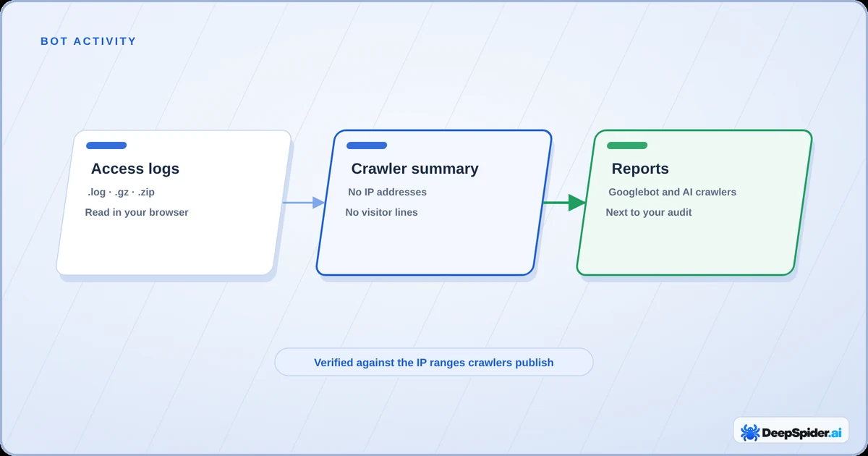Click the BOT ACTIVITY label
The width and height of the screenshot is (868, 456).
pyautogui.click(x=88, y=41)
